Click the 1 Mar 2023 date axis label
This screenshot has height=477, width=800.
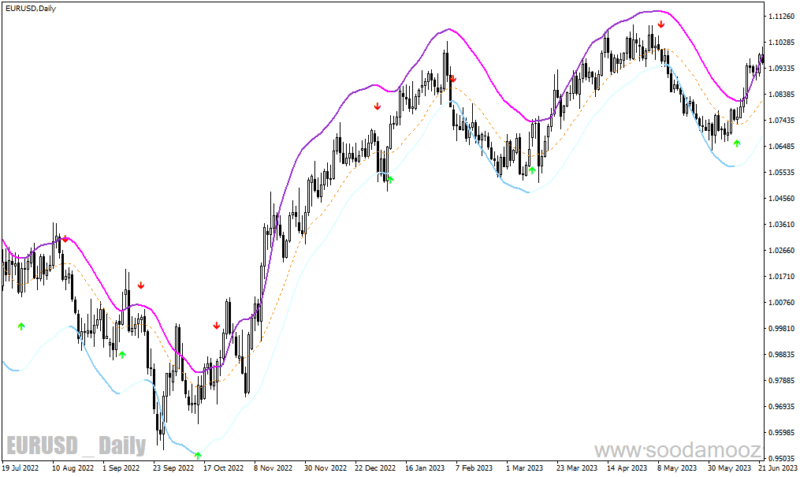(524, 468)
